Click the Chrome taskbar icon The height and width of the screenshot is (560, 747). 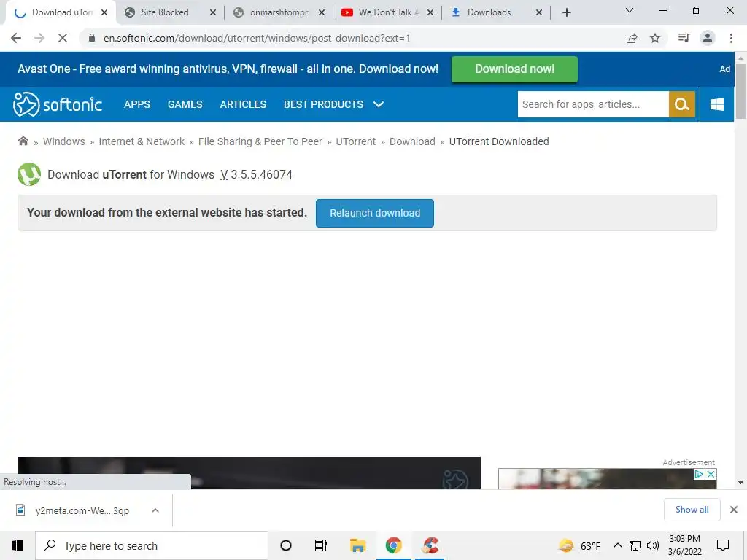click(x=393, y=545)
